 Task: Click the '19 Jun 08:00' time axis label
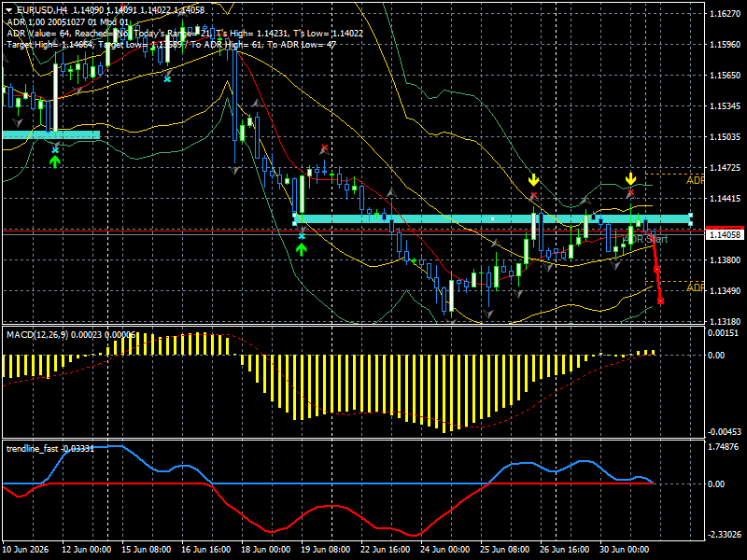click(x=325, y=550)
